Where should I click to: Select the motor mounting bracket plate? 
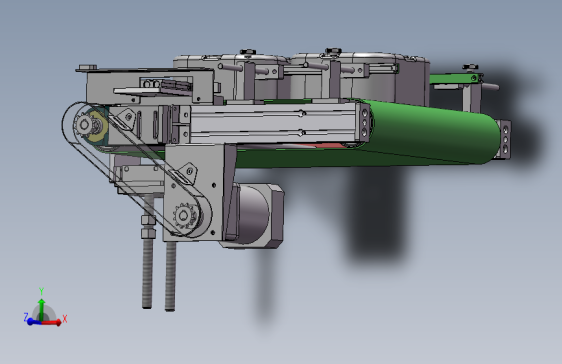[194, 192]
